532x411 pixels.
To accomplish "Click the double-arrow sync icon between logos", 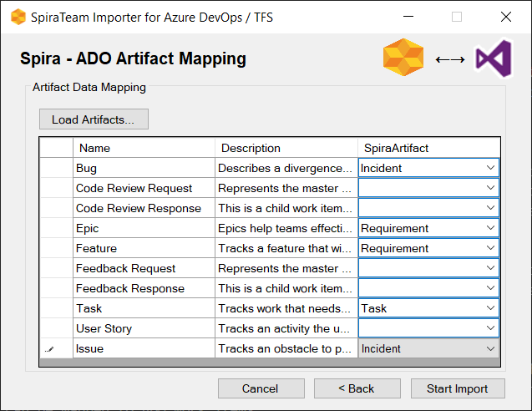I will pyautogui.click(x=449, y=59).
